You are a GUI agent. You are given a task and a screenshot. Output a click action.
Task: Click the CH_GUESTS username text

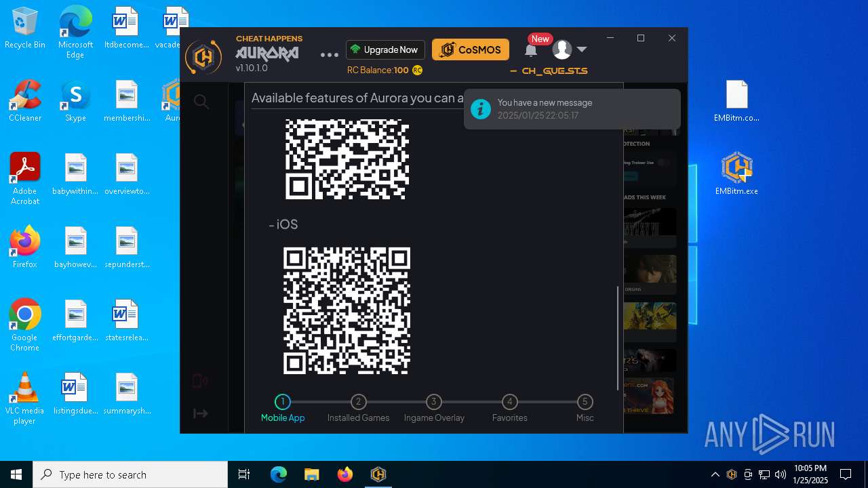[554, 70]
